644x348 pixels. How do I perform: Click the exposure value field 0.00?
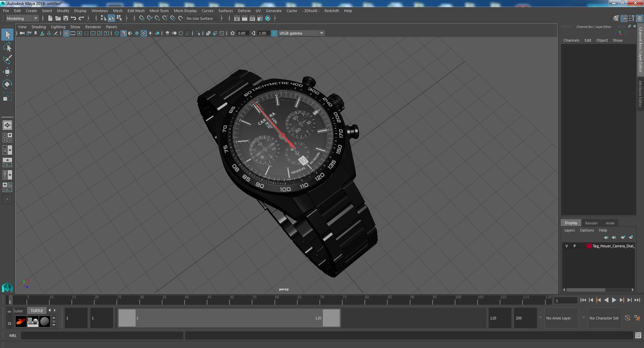(x=242, y=33)
